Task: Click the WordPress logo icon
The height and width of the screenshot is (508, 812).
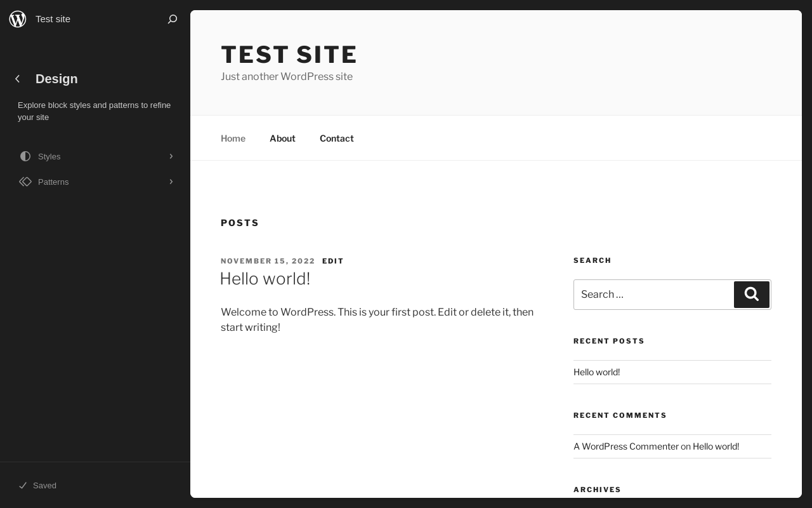Action: 18,19
